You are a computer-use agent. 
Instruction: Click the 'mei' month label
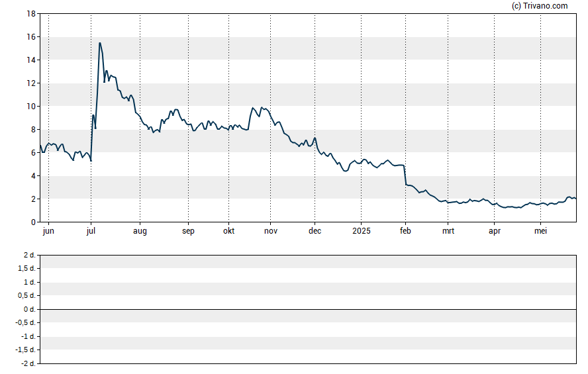[x=540, y=231]
